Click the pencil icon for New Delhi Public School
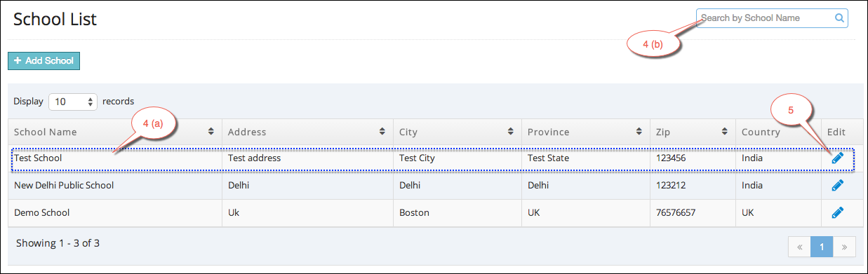 (x=837, y=186)
